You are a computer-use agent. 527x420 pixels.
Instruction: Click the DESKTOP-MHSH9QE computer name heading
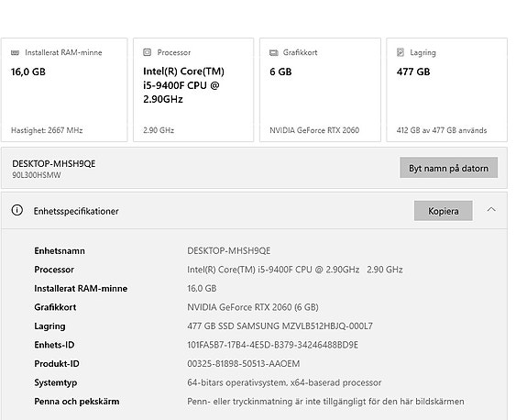tap(54, 164)
